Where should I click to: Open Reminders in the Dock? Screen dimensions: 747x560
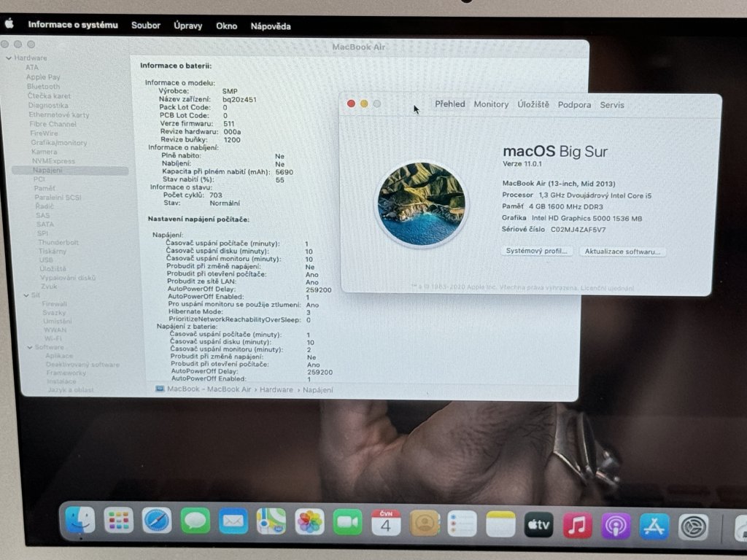(x=462, y=525)
